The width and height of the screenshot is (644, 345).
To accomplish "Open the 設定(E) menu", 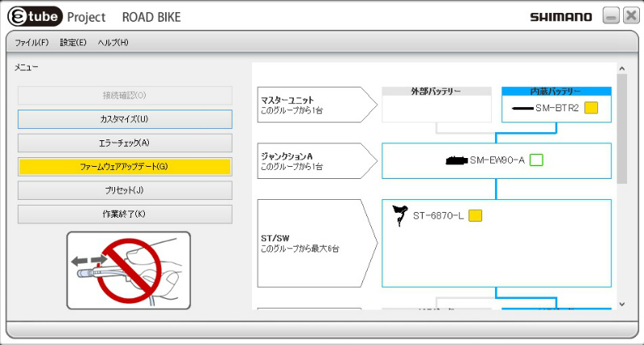I will [73, 43].
